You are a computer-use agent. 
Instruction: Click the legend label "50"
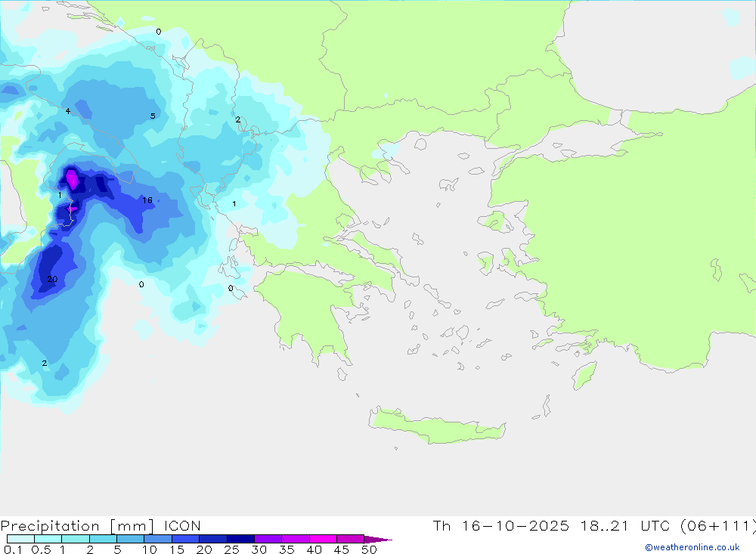tap(370, 549)
